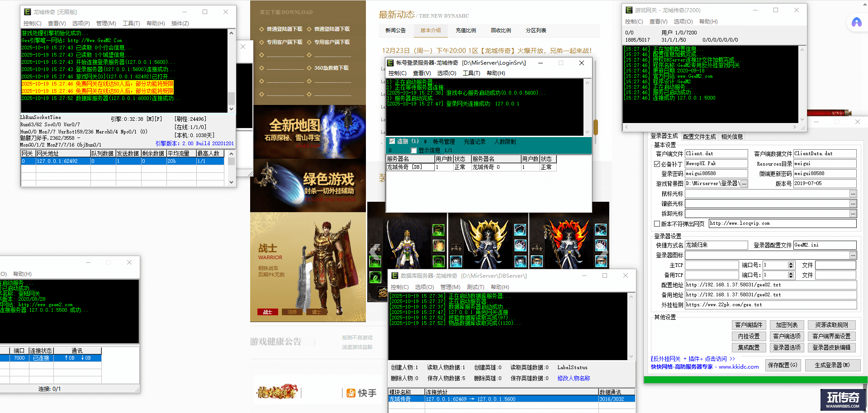Click the 数据库服务器 window title bar icon
Image resolution: width=868 pixels, height=413 pixels.
coord(394,275)
